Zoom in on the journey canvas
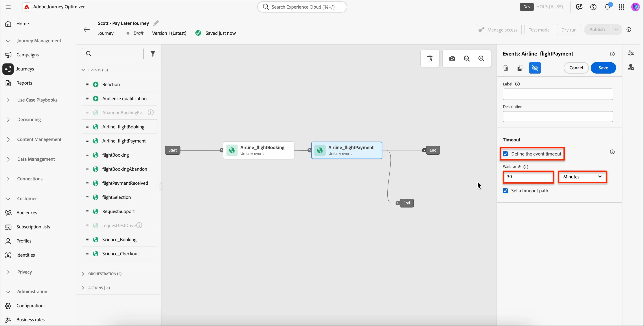Screen dimensions: 644x326 click(x=481, y=59)
